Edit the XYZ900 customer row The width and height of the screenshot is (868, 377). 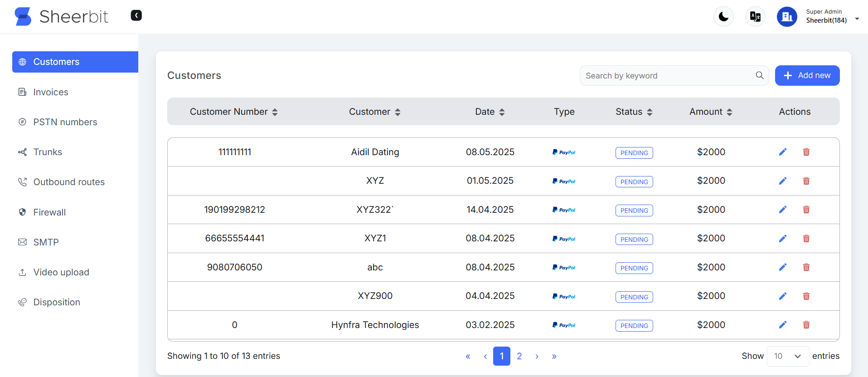pyautogui.click(x=782, y=296)
